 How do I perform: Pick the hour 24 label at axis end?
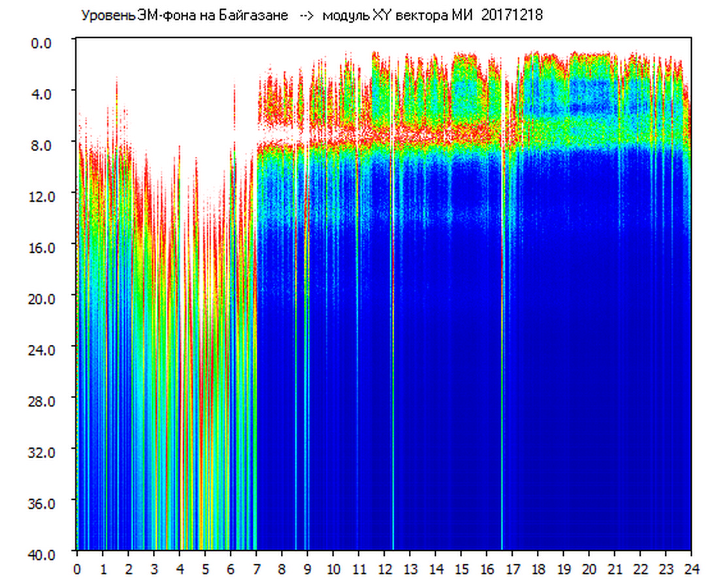(x=691, y=568)
